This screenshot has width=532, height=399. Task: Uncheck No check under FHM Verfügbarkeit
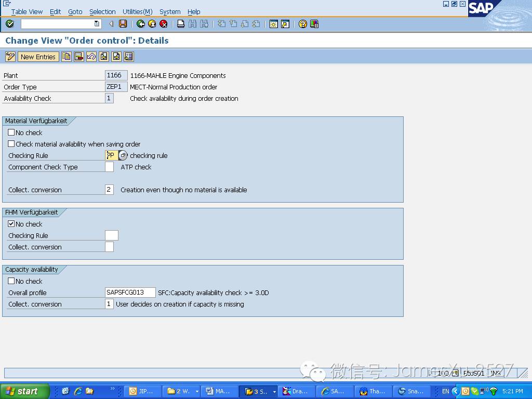click(11, 224)
